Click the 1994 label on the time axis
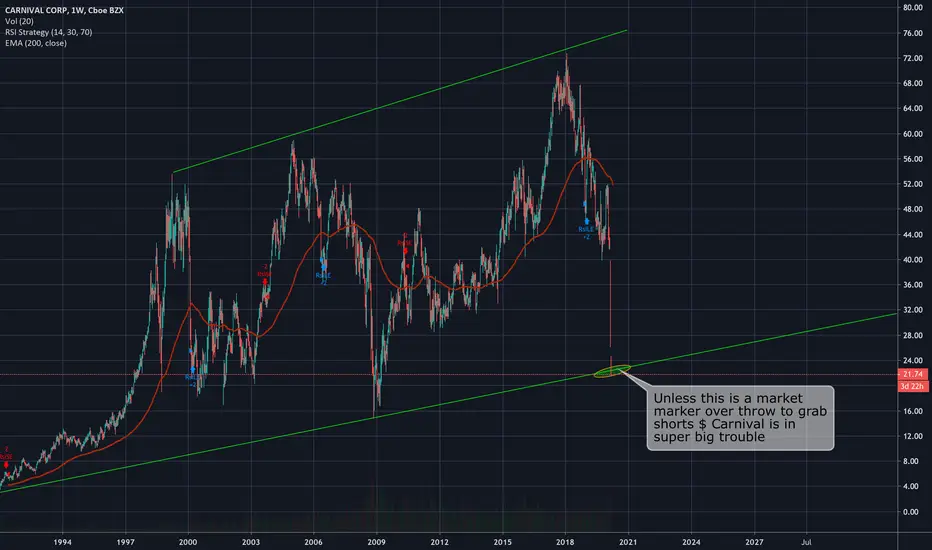 pyautogui.click(x=62, y=542)
